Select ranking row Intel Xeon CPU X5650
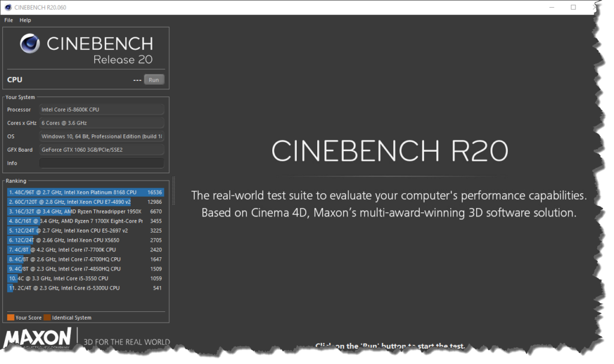The width and height of the screenshot is (614, 364). (85, 240)
